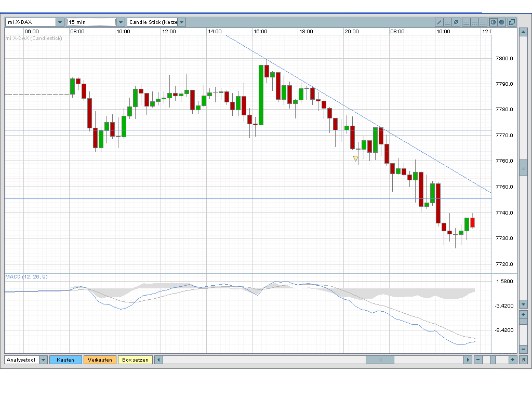Click the Box setzen button

point(135,360)
